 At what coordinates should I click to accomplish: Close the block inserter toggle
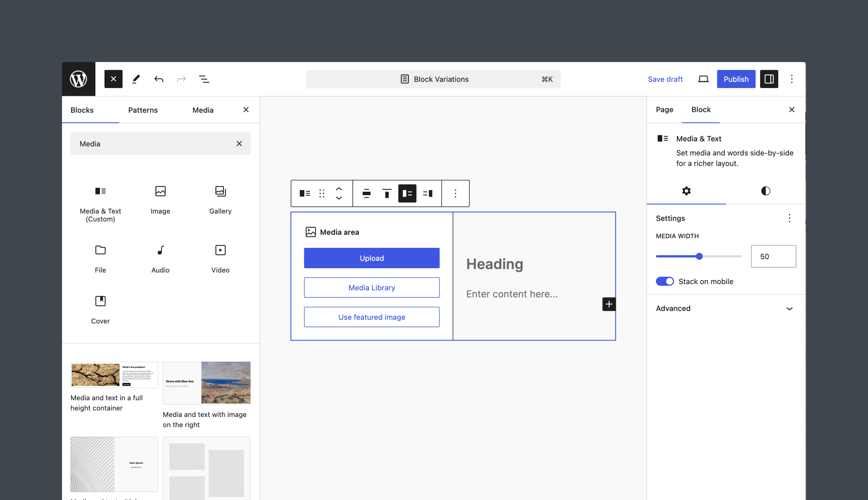pyautogui.click(x=113, y=79)
